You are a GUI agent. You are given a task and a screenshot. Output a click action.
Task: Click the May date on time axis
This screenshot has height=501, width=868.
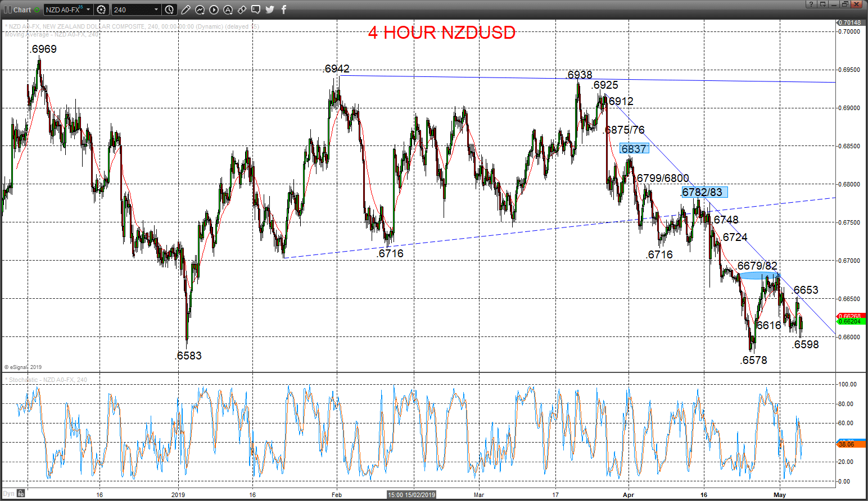[x=779, y=495]
